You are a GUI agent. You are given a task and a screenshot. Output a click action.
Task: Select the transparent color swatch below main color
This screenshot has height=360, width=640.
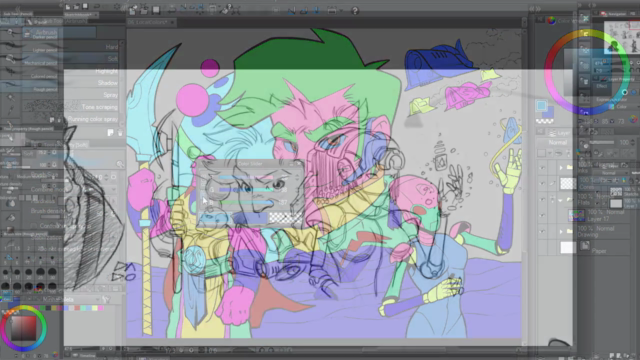544,121
